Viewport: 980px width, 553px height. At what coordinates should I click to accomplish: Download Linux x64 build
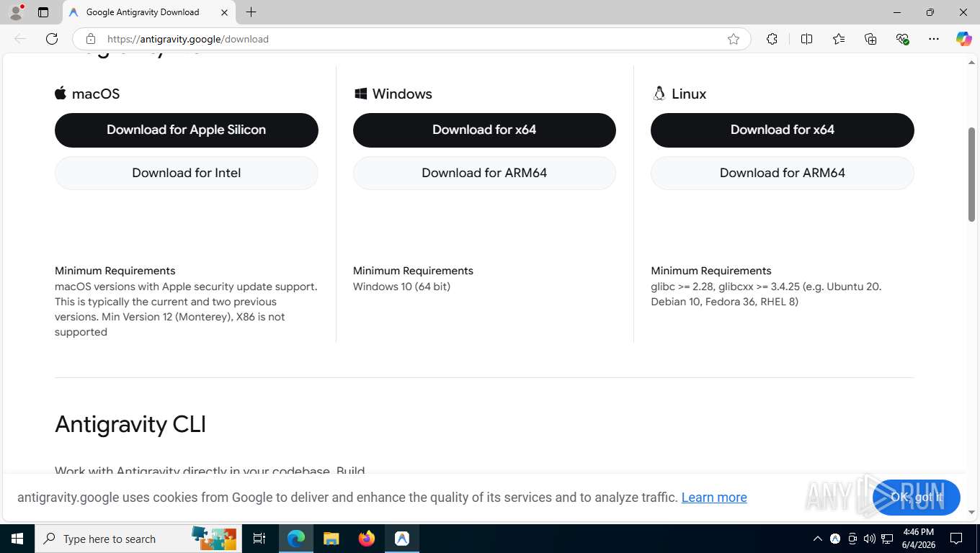coord(783,130)
